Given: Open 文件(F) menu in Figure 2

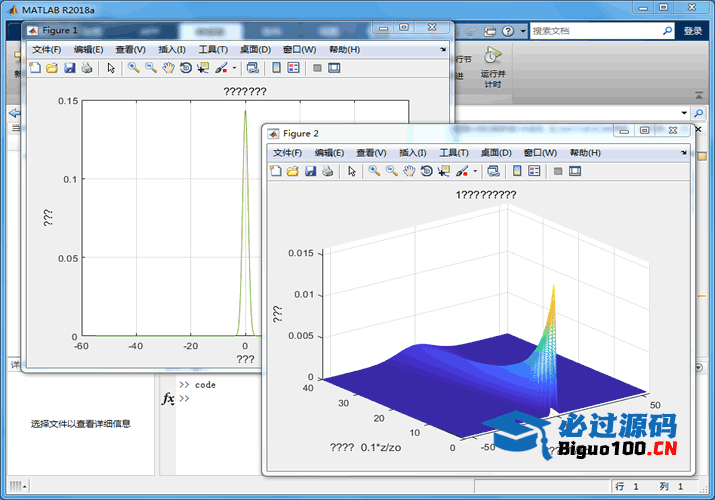Looking at the screenshot, I should [287, 153].
